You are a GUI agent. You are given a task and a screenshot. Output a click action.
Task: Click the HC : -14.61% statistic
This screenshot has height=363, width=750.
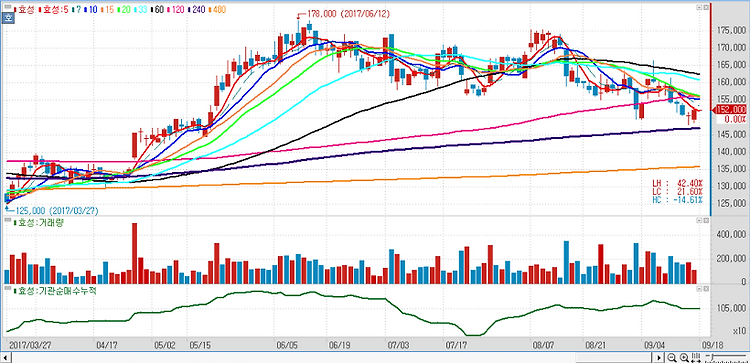(x=677, y=199)
